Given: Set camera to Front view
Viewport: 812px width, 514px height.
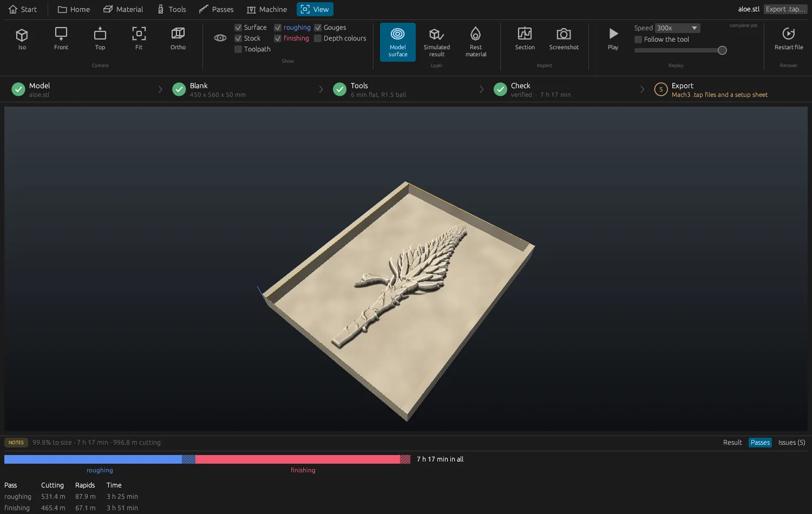Looking at the screenshot, I should click(61, 39).
